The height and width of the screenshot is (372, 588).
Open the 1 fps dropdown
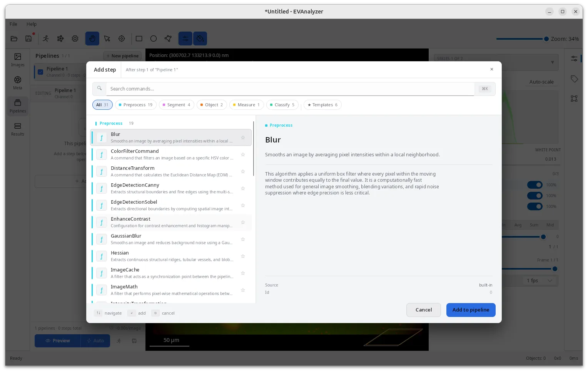(539, 280)
